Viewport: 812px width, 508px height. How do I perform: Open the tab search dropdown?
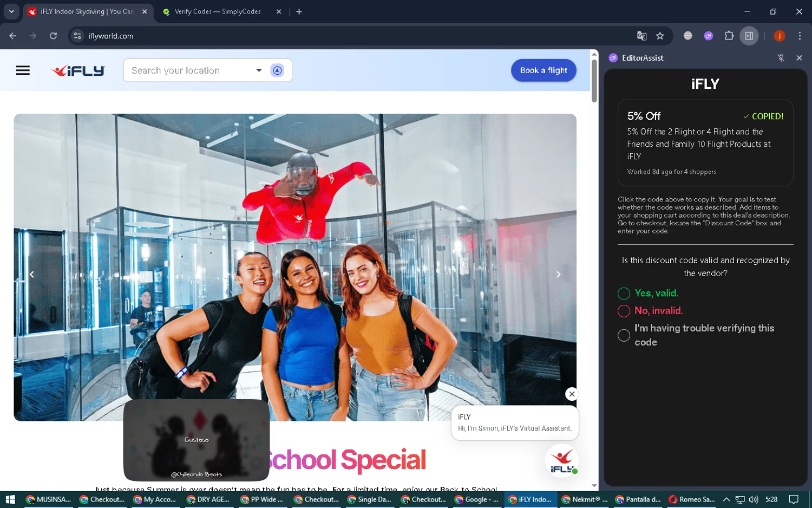[x=11, y=11]
